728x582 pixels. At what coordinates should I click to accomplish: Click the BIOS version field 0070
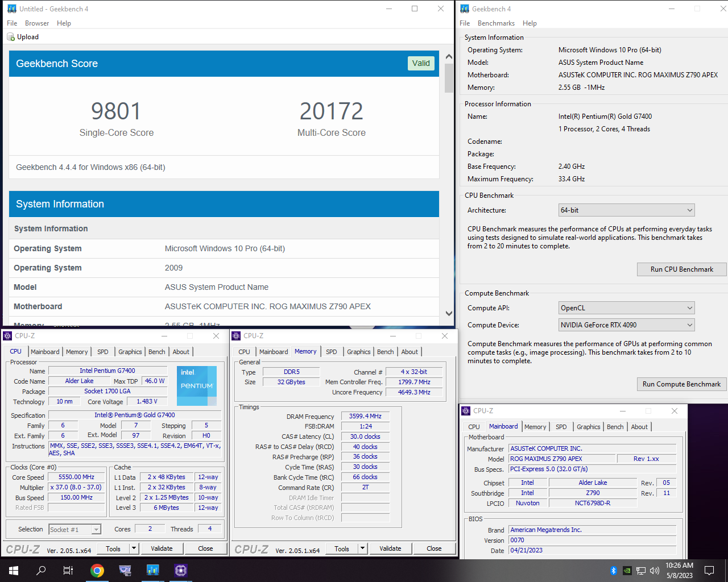(592, 541)
